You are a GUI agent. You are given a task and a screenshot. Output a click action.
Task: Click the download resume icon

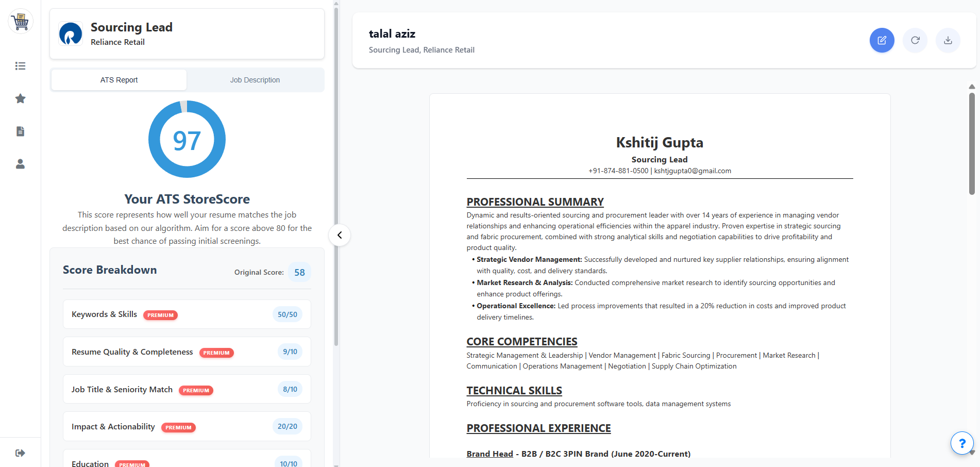948,40
